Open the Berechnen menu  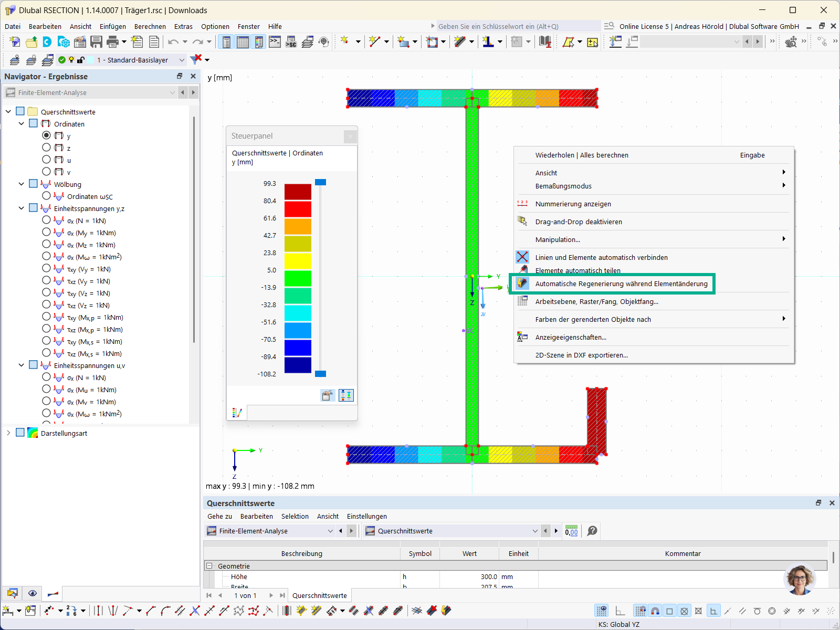(x=150, y=26)
